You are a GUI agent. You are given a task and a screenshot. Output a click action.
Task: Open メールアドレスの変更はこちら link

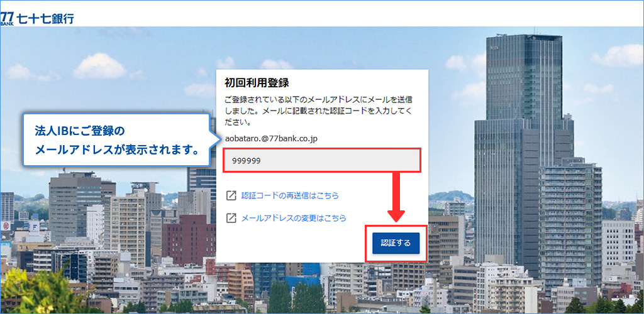tap(294, 218)
